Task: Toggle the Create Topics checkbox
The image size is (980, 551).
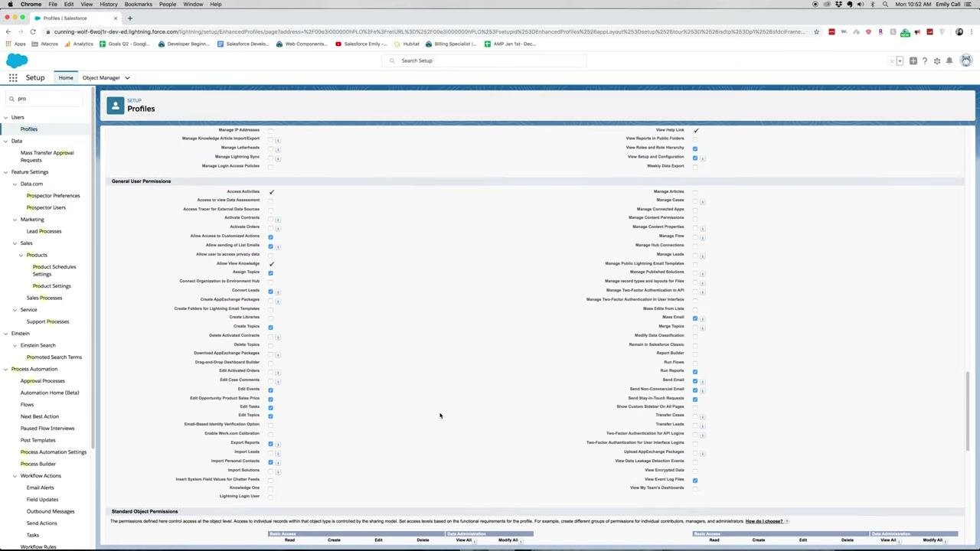Action: click(271, 328)
